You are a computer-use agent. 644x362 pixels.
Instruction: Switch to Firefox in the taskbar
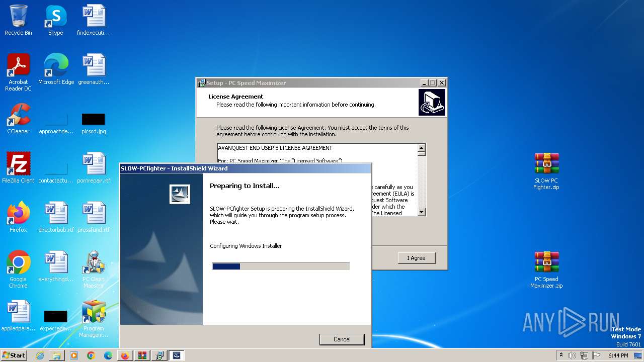tap(125, 355)
